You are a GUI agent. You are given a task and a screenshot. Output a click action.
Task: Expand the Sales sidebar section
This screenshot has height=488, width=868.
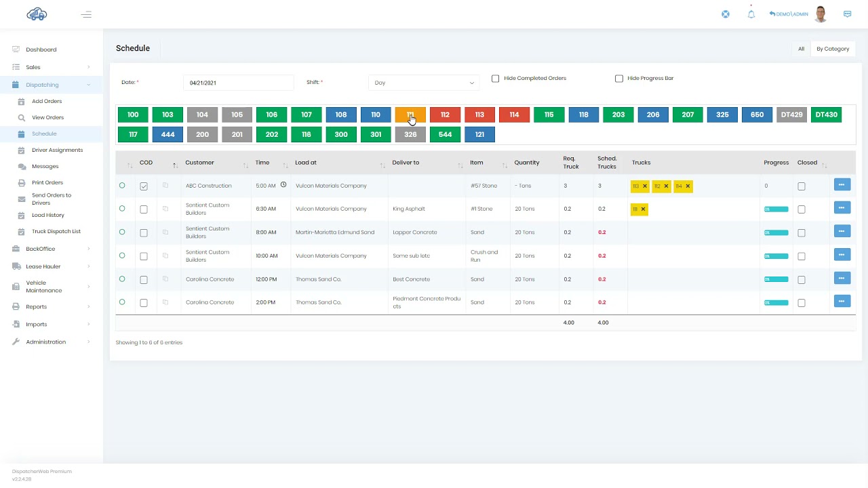[x=52, y=67]
